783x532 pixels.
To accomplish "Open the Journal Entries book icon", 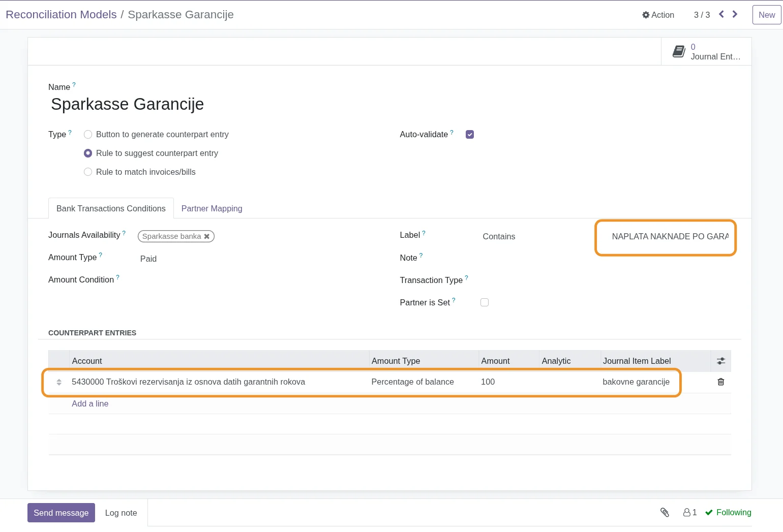I will tap(679, 51).
